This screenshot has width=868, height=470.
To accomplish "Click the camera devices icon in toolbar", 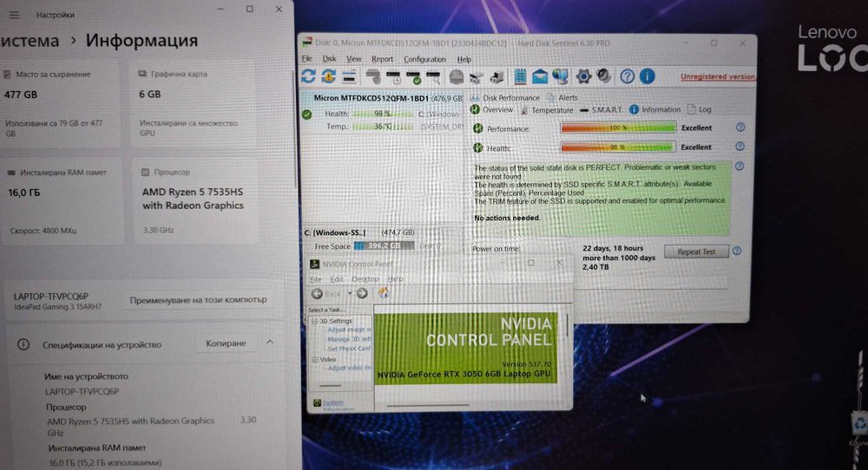I will 476,77.
